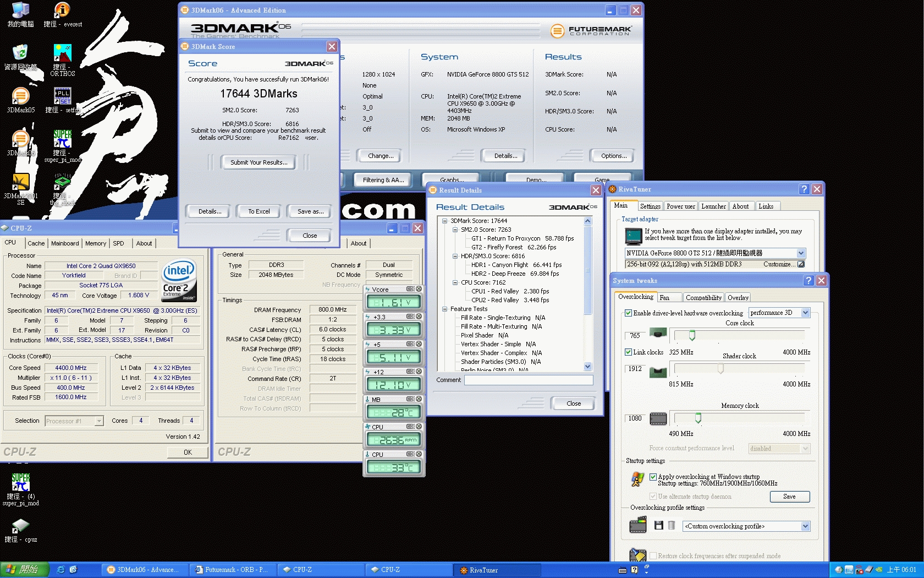Click the Memory clock slider thumb

pyautogui.click(x=698, y=418)
